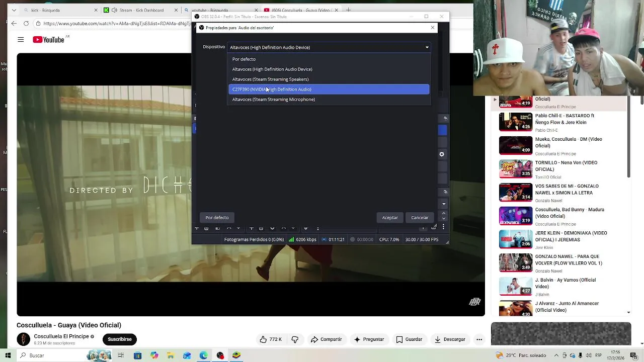Switch to 'kick - Búsqueda' tab
The image size is (644, 362).
pyautogui.click(x=59, y=10)
